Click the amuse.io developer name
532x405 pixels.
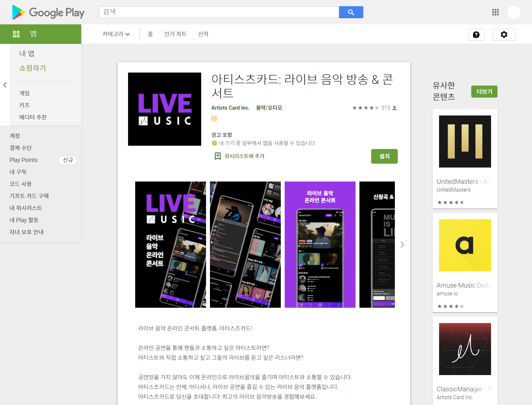tap(447, 294)
